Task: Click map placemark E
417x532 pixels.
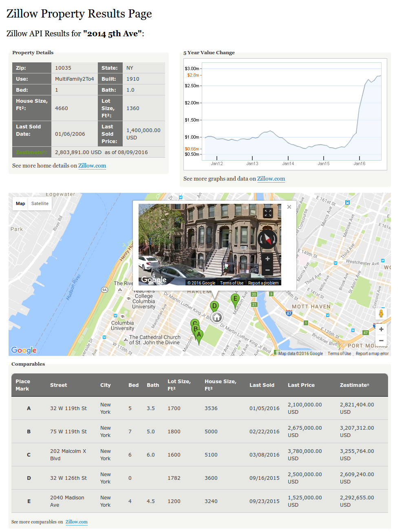Action: click(235, 299)
